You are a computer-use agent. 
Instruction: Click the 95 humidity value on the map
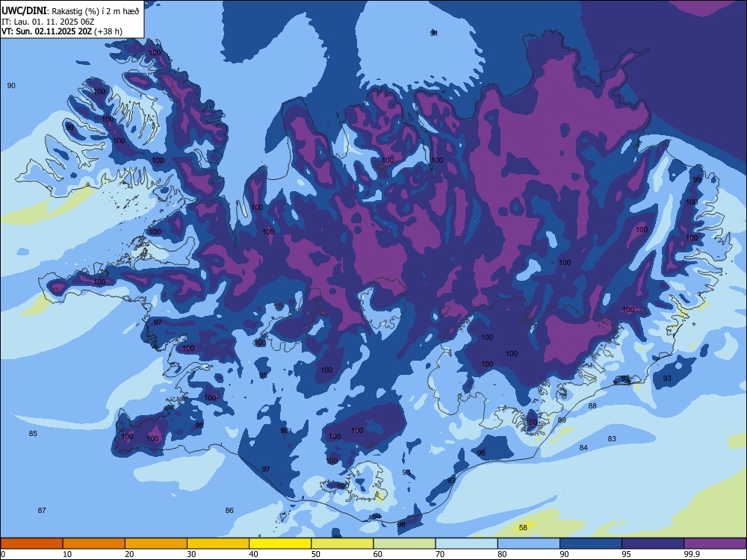click(263, 376)
